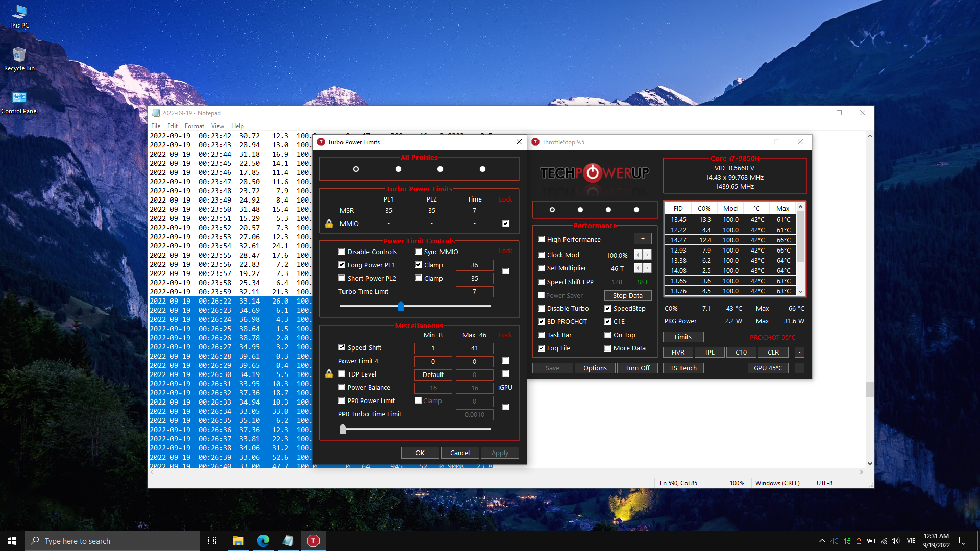
Task: Toggle Disable Controls checkbox
Action: coord(342,252)
